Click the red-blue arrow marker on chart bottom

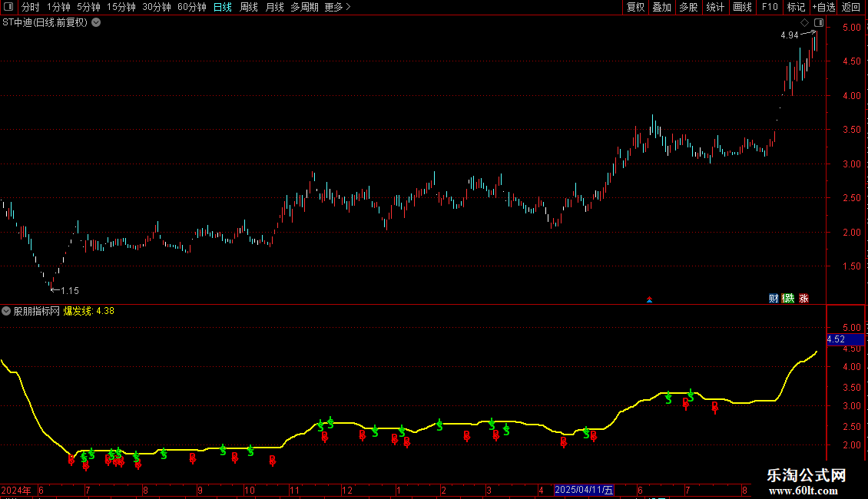tap(649, 299)
